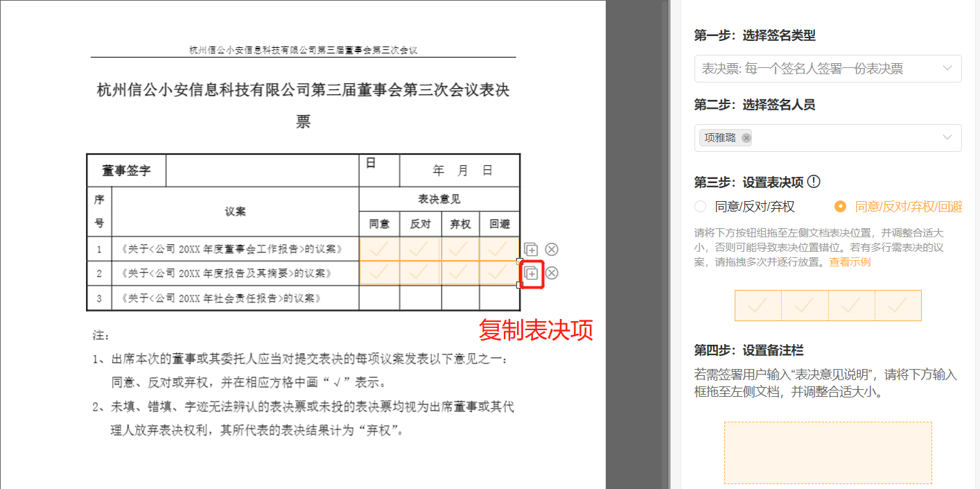Copy the voting item on row 1
The width and height of the screenshot is (980, 489).
531,250
